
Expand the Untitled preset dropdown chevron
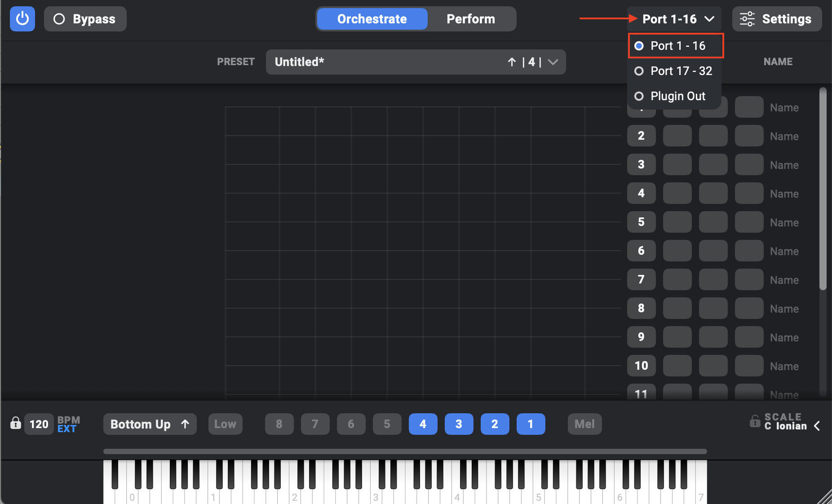click(553, 62)
